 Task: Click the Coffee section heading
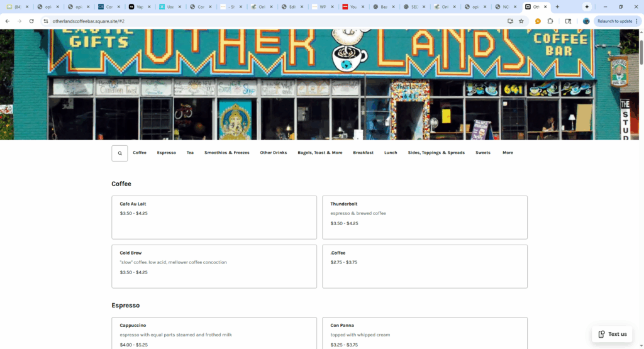pyautogui.click(x=121, y=184)
